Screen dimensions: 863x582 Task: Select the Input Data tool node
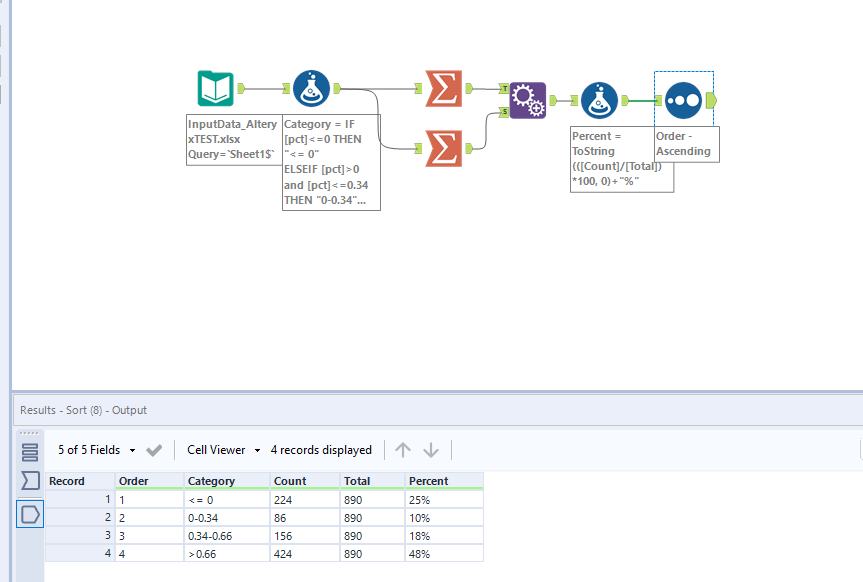(216, 89)
